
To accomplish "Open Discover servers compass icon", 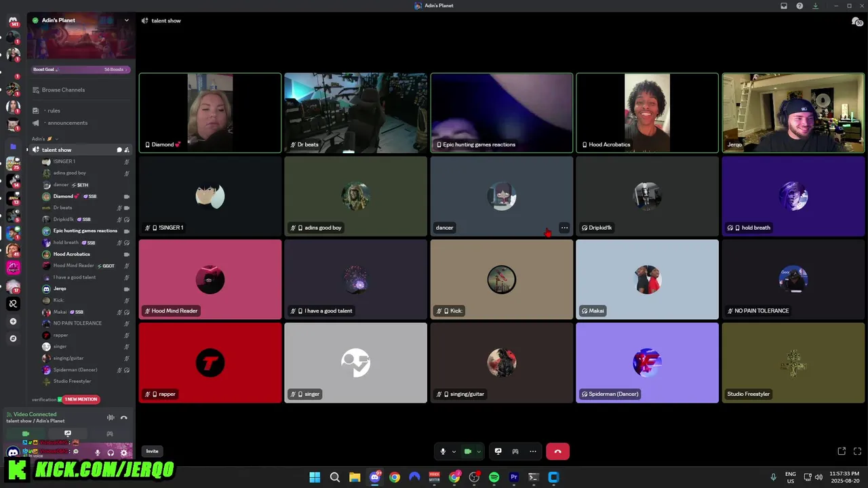I will (x=13, y=338).
